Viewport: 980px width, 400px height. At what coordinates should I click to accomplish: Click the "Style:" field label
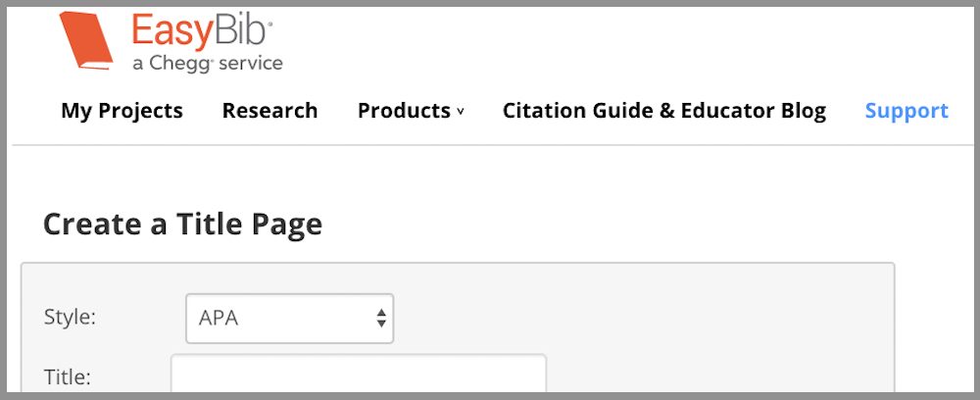tap(70, 317)
